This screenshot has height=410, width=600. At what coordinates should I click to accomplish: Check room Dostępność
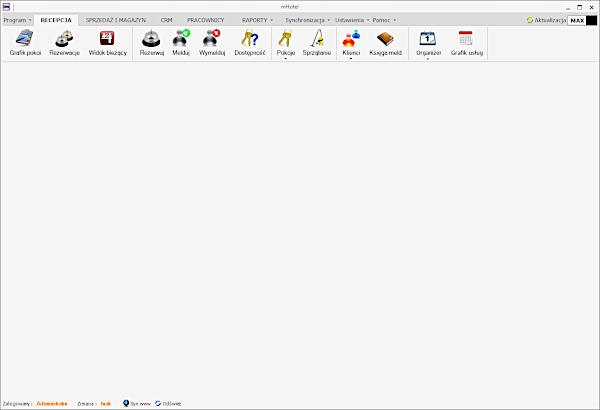[249, 42]
